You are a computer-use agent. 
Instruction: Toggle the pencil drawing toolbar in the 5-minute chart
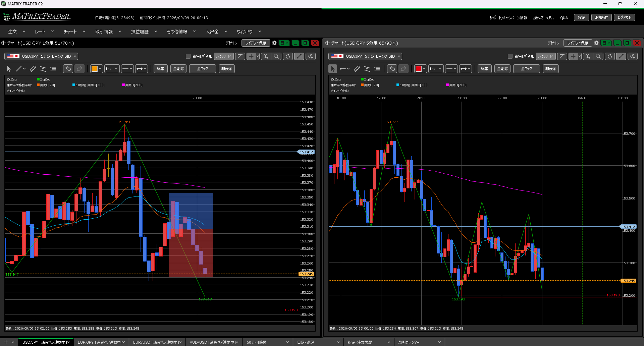click(621, 56)
